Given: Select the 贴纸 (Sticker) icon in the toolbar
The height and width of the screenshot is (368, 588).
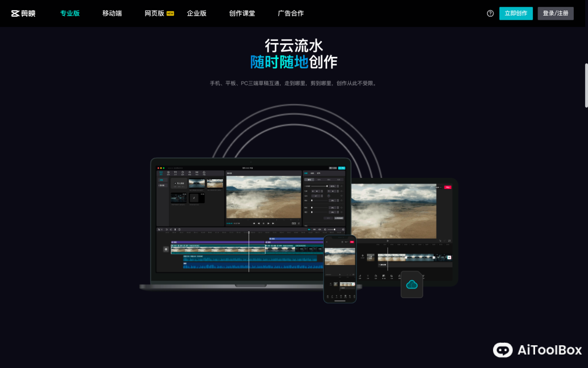Looking at the screenshot, I should [183, 172].
